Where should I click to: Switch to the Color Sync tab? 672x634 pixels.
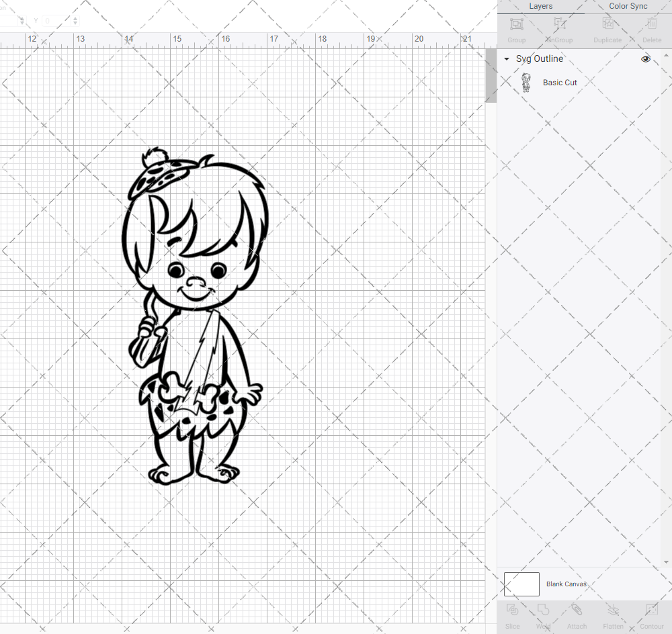point(628,7)
